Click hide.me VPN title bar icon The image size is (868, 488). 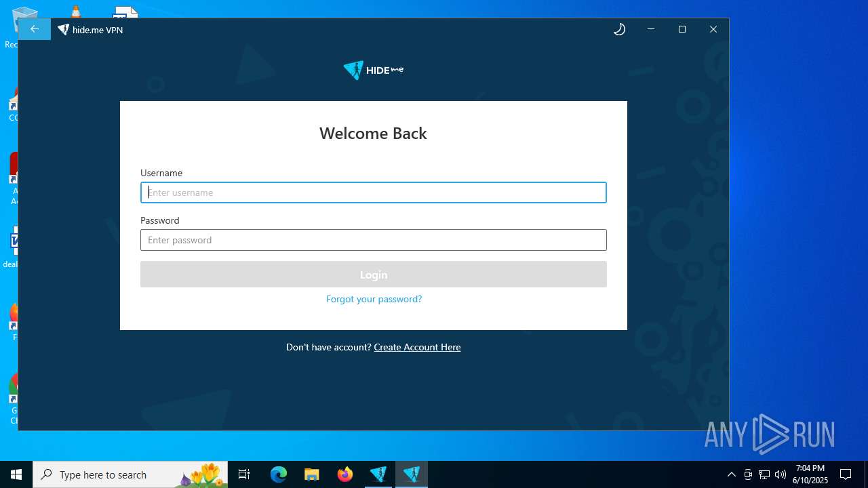pyautogui.click(x=63, y=30)
